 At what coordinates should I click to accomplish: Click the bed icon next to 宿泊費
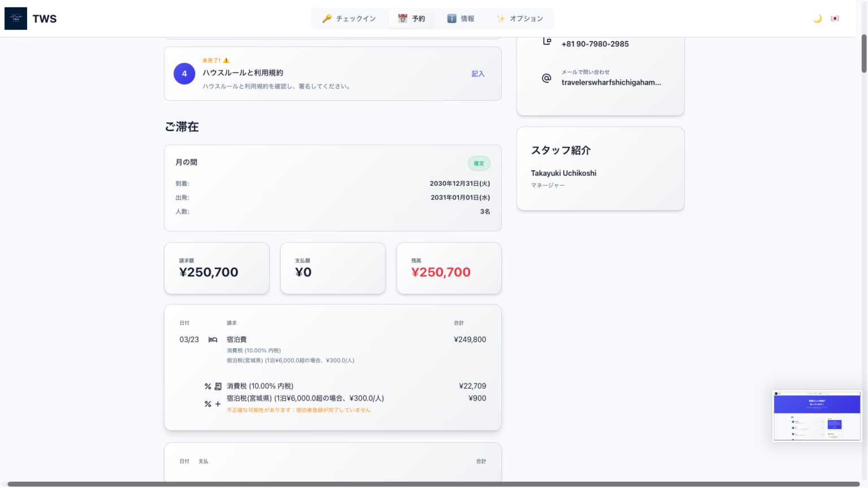click(213, 339)
